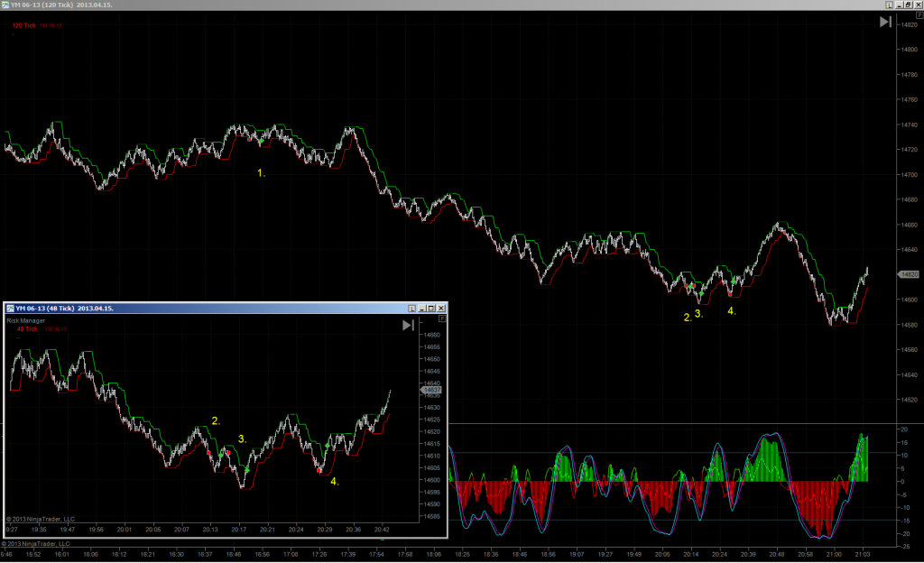Viewport: 924px width, 563px height.
Task: Click the 'Risk Manager' label in the 48 Tick chart
Action: click(x=26, y=321)
